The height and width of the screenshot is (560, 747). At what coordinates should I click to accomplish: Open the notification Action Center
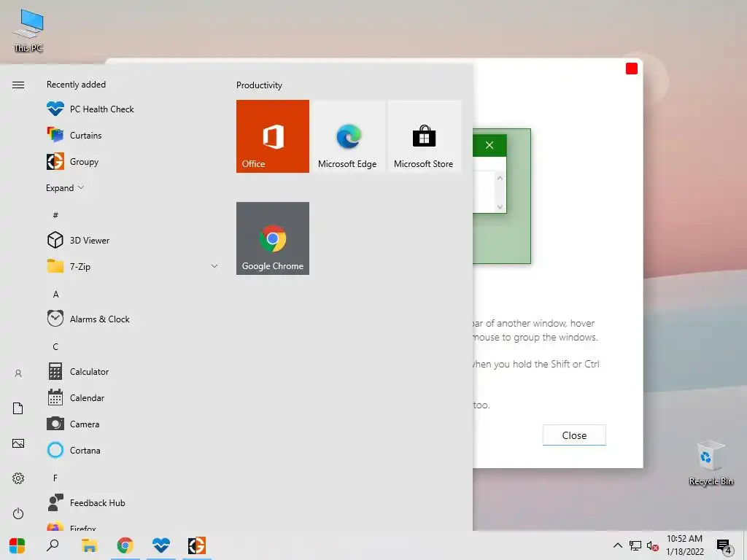724,547
